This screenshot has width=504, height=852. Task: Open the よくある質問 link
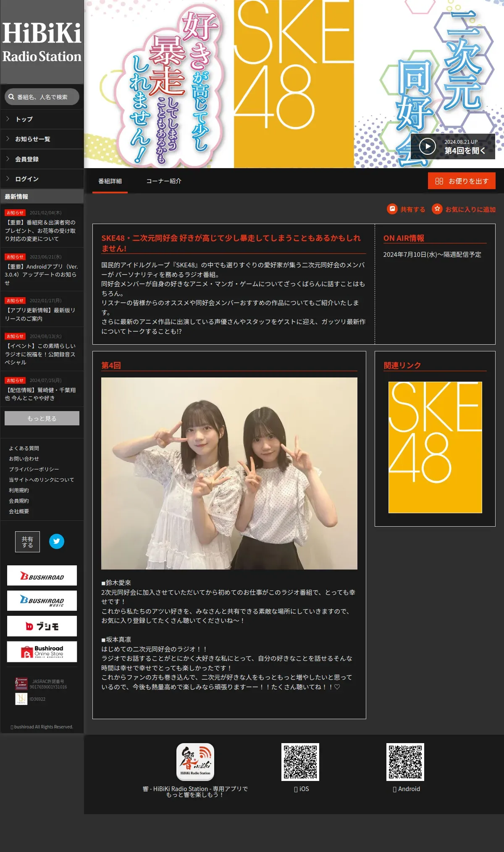point(24,448)
